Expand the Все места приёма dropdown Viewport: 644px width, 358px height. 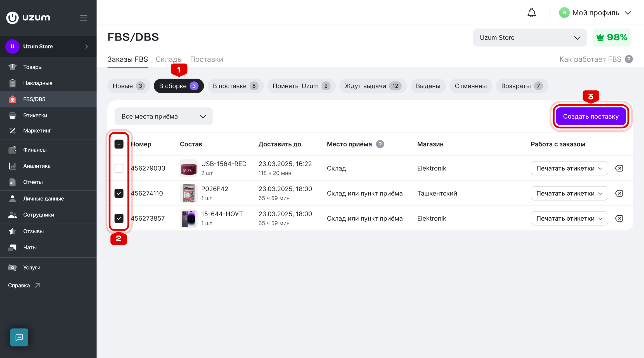tap(164, 116)
